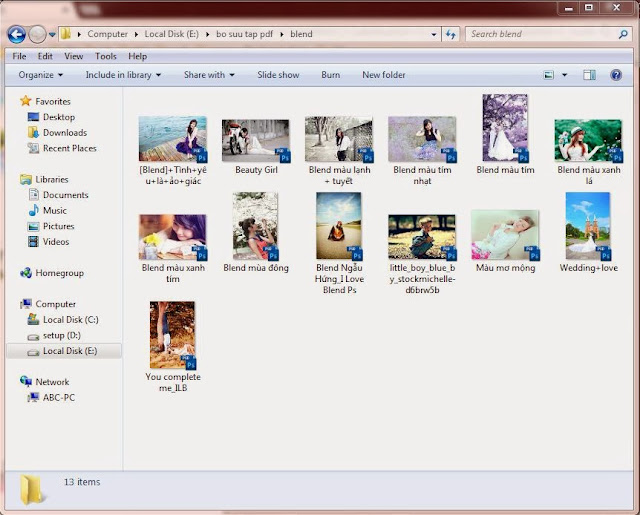Open the View menu

point(73,56)
